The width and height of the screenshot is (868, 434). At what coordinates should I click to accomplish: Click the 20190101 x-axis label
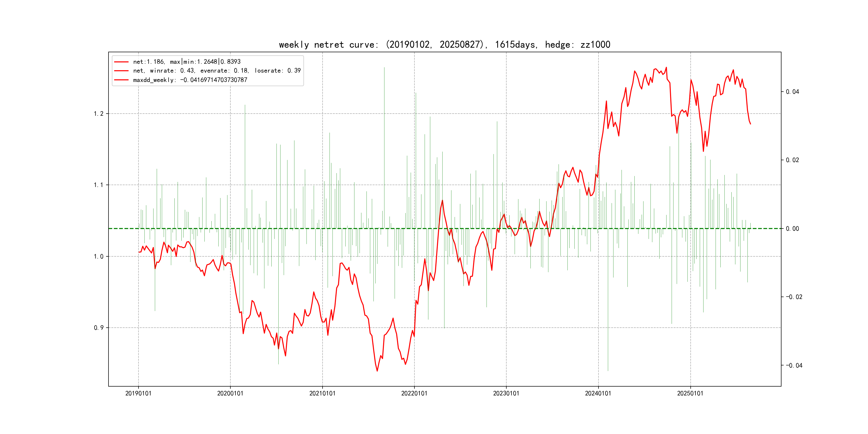point(138,393)
